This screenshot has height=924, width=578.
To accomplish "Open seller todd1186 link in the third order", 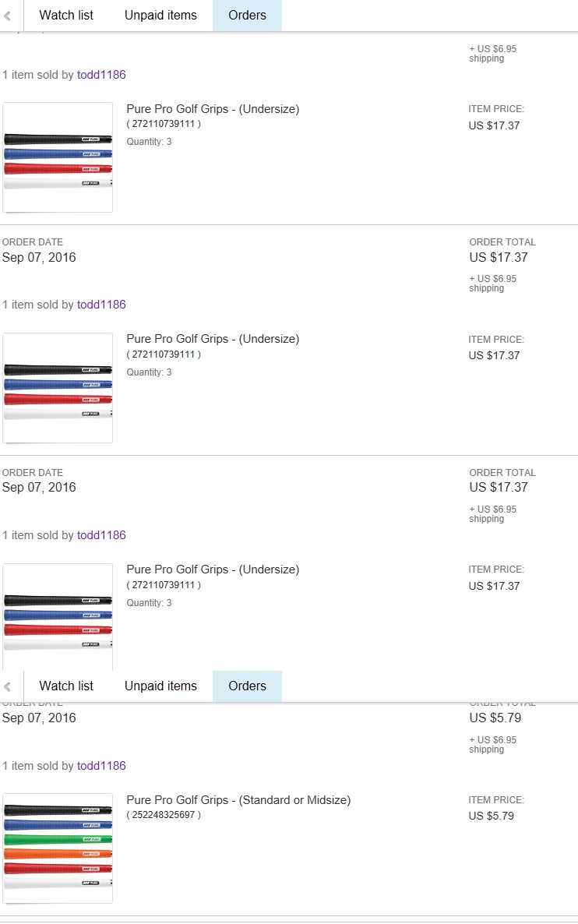I will 101,535.
